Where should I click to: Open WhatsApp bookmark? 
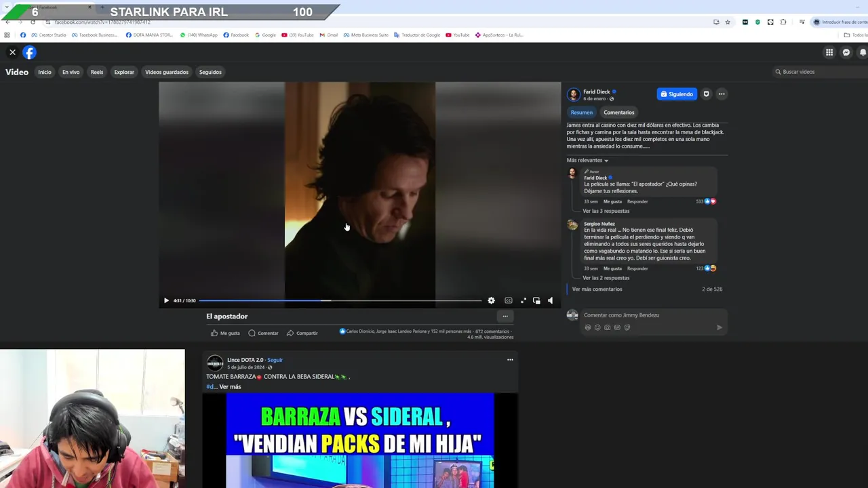199,35
